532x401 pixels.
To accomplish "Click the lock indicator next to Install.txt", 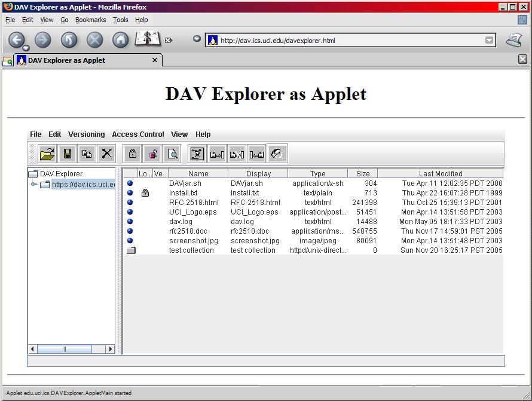I will coord(145,192).
